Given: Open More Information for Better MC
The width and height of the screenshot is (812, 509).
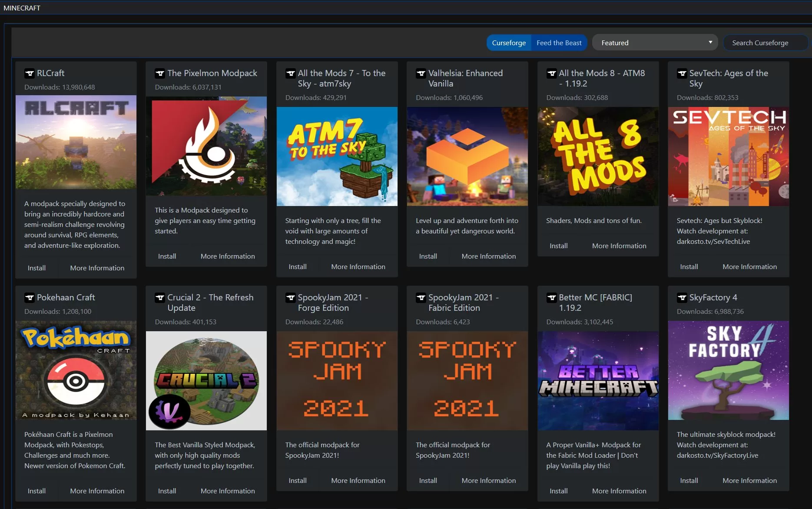Looking at the screenshot, I should click(619, 491).
